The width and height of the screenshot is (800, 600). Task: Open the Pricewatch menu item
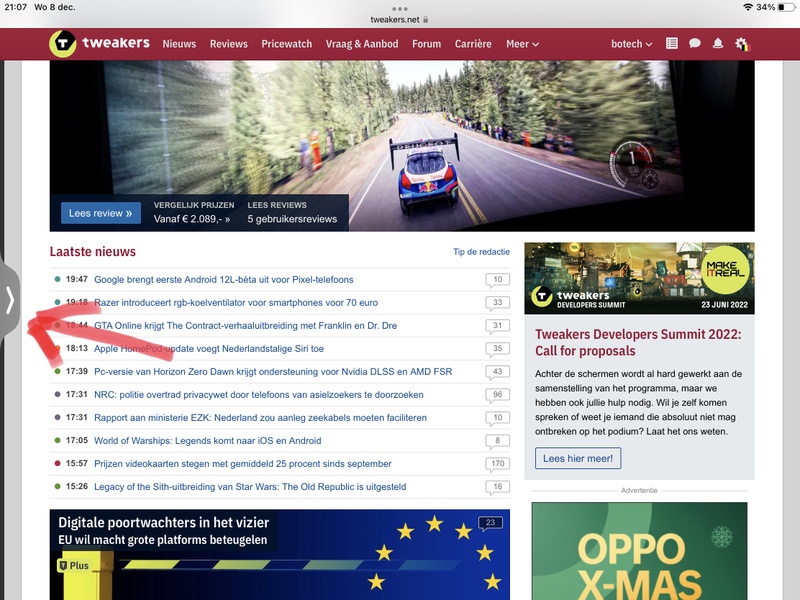coord(287,44)
